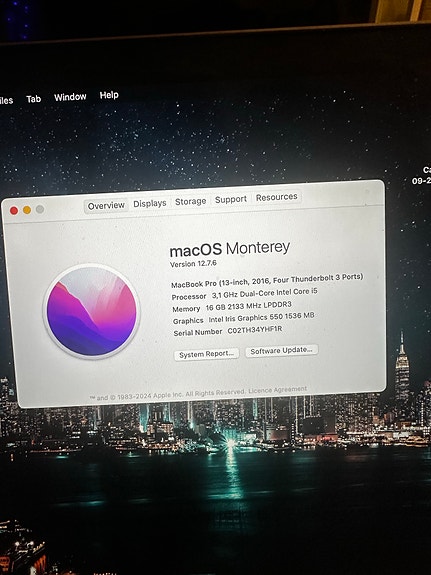Click the 'macOS Monterey' heading
The height and width of the screenshot is (575, 431).
click(x=230, y=249)
